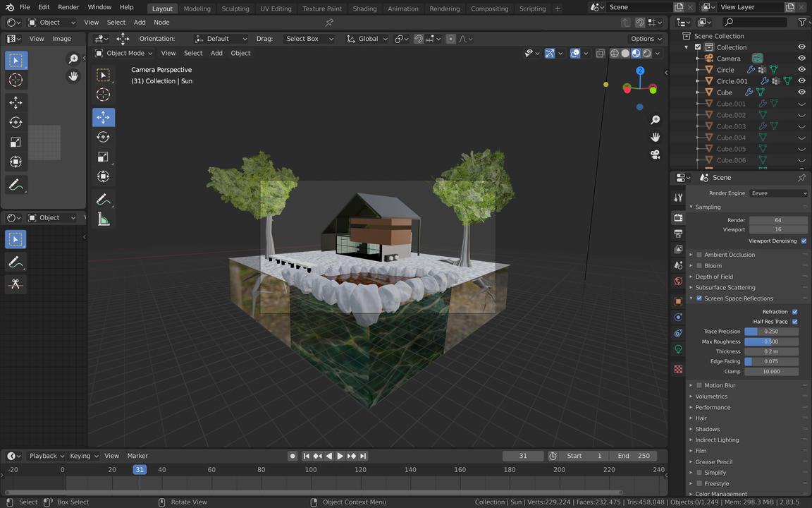Switch to the Shading workspace tab
The image size is (812, 508).
click(x=364, y=8)
